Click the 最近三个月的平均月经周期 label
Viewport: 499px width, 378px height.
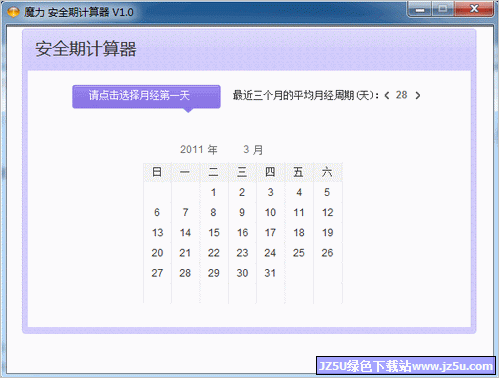[306, 95]
